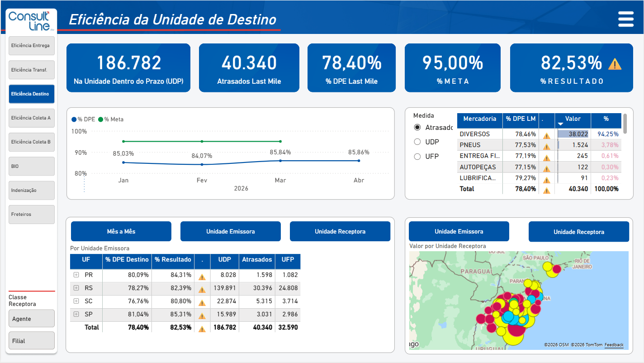Select the Atrasados measure radio button
The height and width of the screenshot is (363, 644).
[x=417, y=128]
